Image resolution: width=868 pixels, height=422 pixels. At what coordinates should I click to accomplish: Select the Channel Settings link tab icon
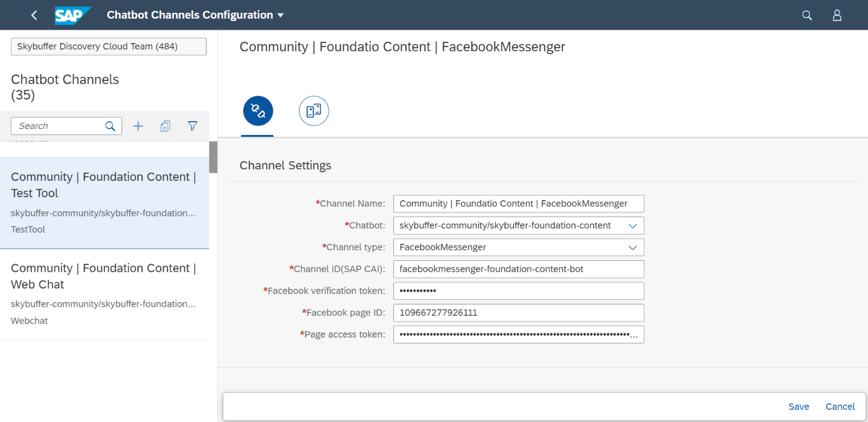258,111
